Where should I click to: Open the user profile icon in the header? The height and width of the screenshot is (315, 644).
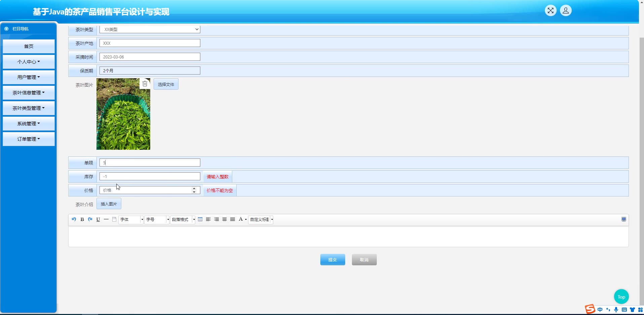pyautogui.click(x=566, y=10)
